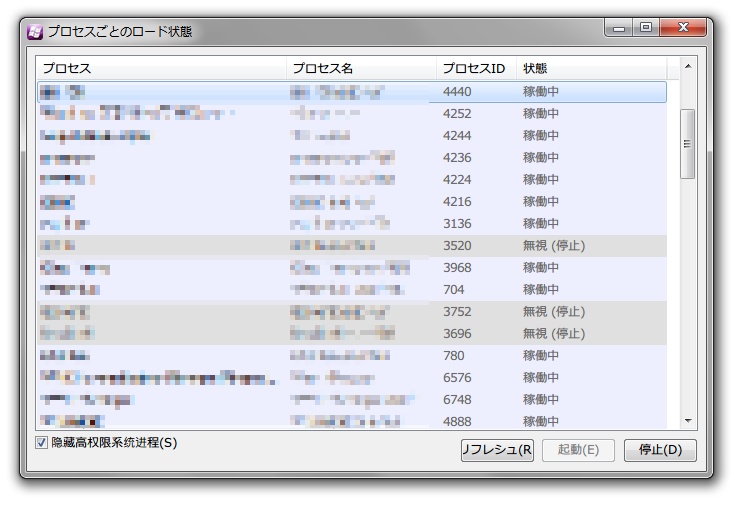Close the プロセスごとのロード状態 window
The height and width of the screenshot is (505, 740).
point(683,28)
